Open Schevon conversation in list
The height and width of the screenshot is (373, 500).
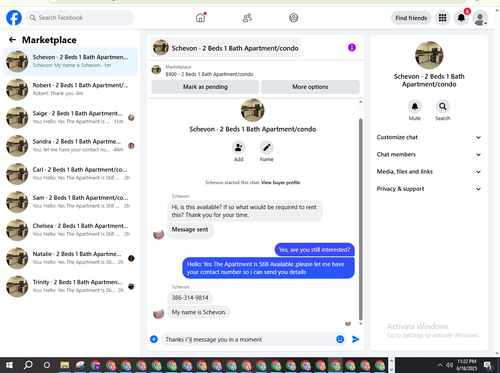click(70, 61)
